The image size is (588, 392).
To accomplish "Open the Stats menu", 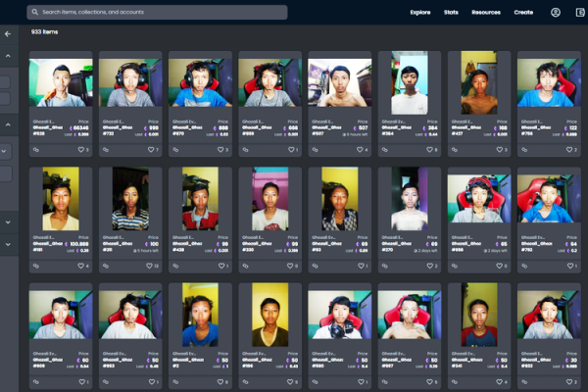I will [451, 13].
